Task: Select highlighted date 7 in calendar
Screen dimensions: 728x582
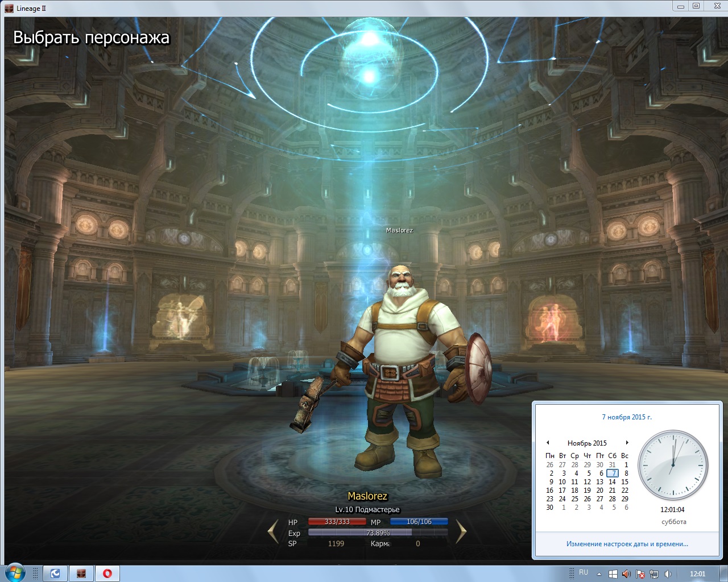Action: point(613,473)
